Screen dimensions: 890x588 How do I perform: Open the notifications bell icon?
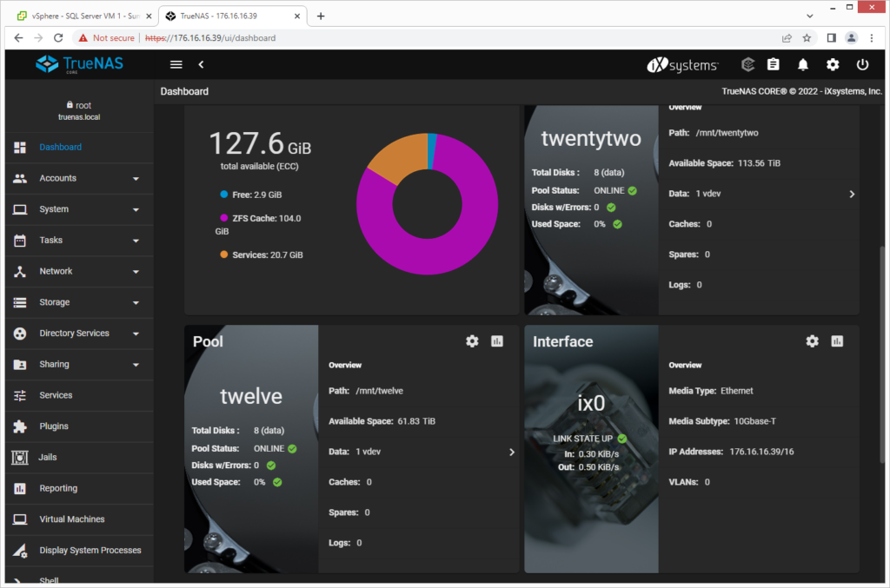click(803, 64)
